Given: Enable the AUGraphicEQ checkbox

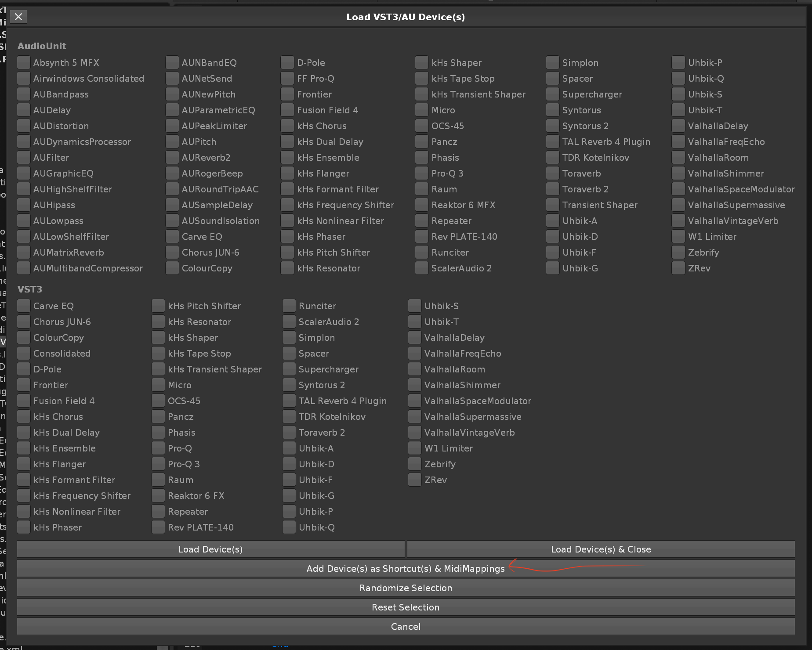Looking at the screenshot, I should (24, 173).
